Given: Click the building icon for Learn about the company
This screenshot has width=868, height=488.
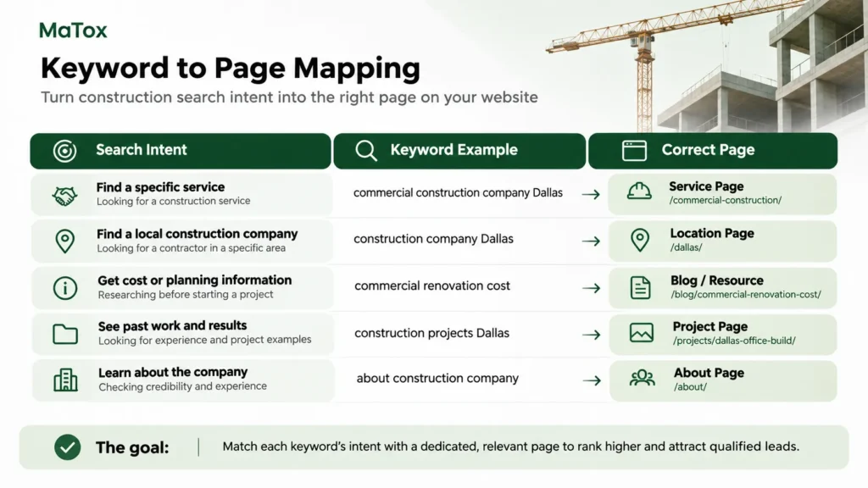Looking at the screenshot, I should (65, 380).
